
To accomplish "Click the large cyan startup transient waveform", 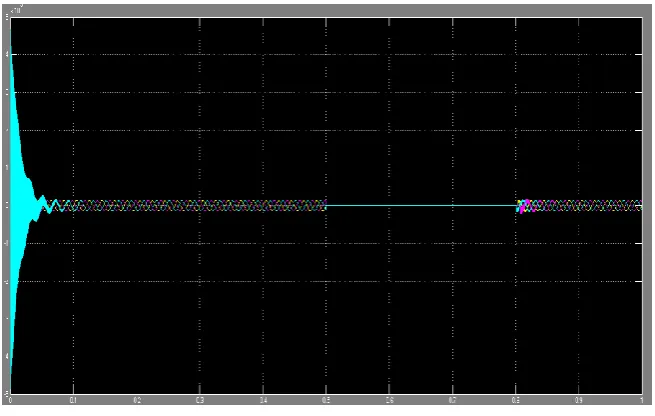I will (x=18, y=205).
